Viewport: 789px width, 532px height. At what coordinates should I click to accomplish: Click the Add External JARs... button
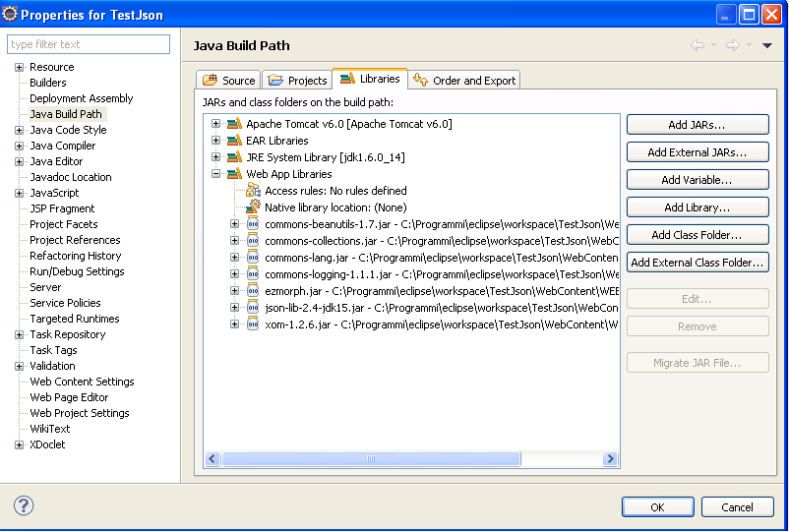pyautogui.click(x=698, y=152)
